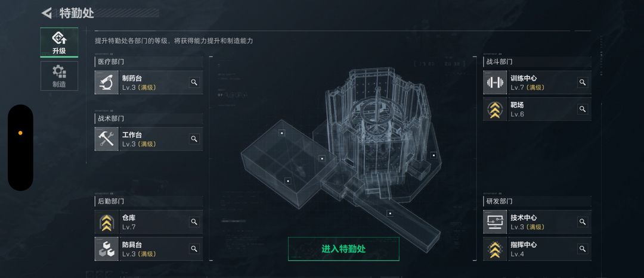This screenshot has height=278, width=644.
Task: Switch to the 制造 tab
Action: 59,76
